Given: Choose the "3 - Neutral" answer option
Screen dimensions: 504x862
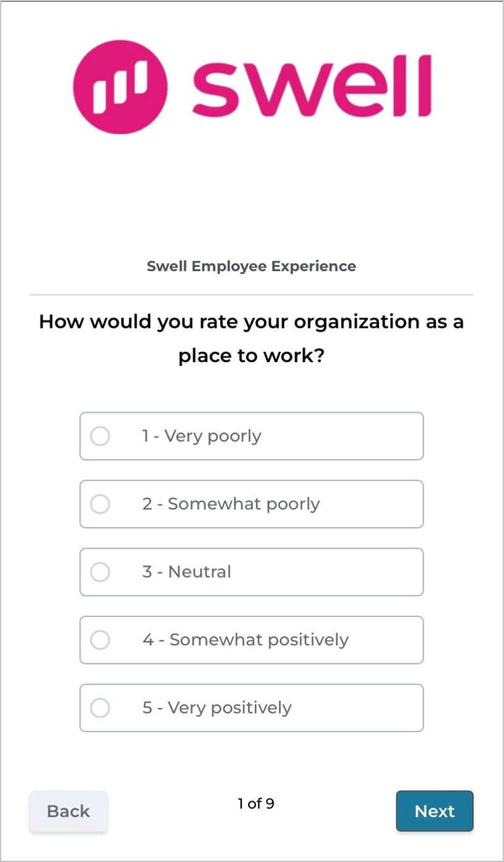Looking at the screenshot, I should click(251, 572).
